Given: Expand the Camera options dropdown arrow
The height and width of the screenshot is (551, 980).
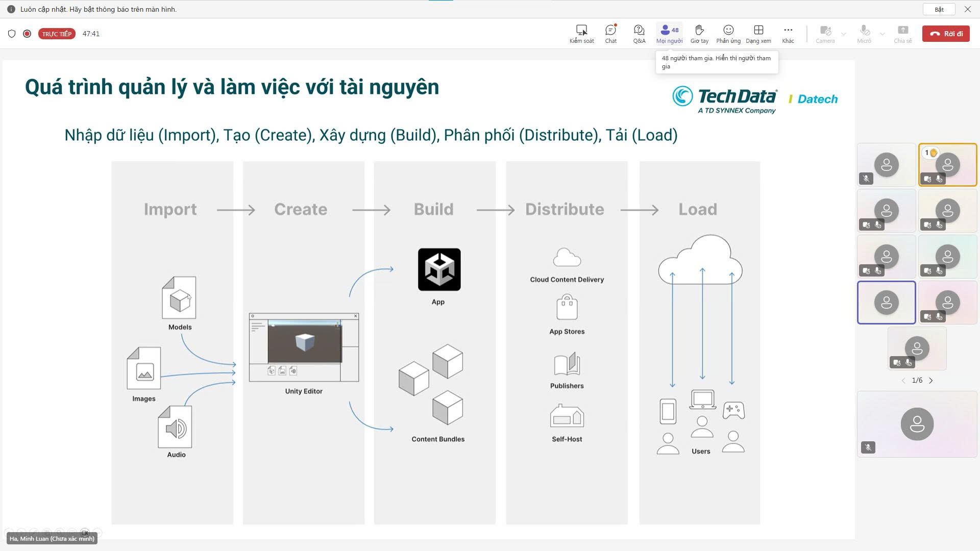Looking at the screenshot, I should (844, 34).
